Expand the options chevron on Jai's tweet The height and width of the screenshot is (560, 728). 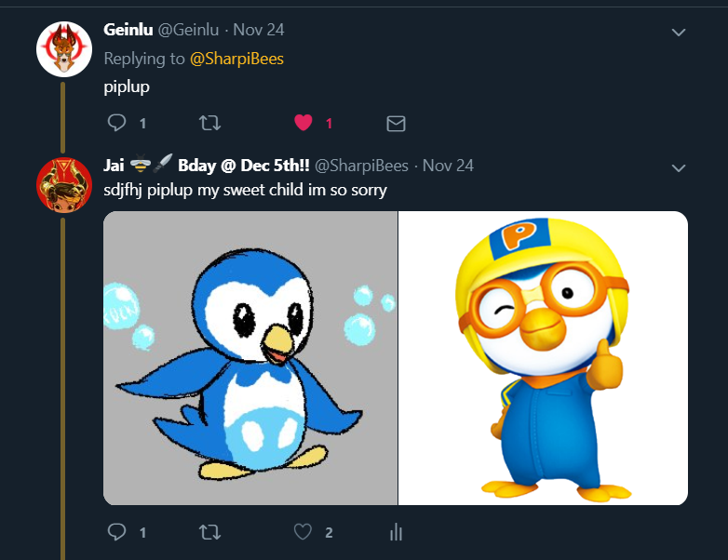tap(679, 168)
